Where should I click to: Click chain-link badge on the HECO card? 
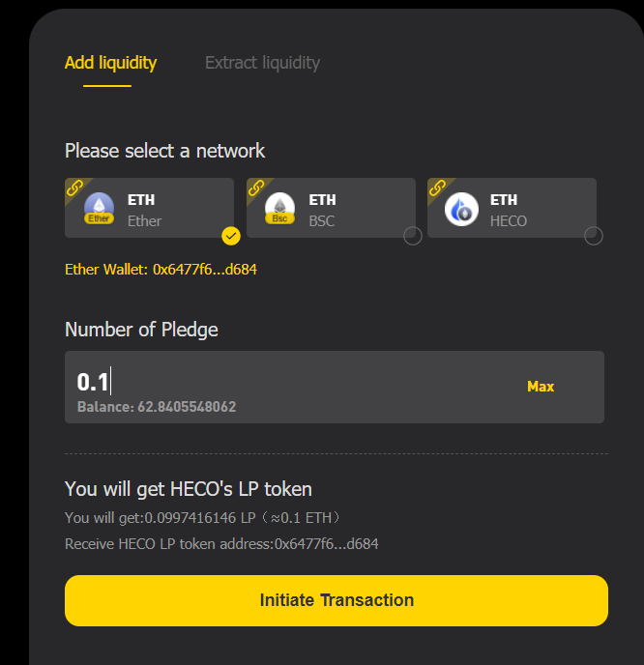(437, 187)
